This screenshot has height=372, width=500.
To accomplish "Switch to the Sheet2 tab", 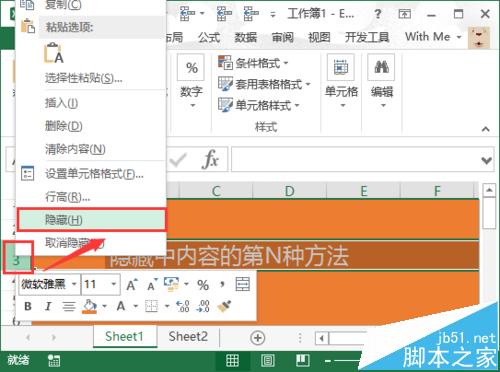I will point(188,337).
